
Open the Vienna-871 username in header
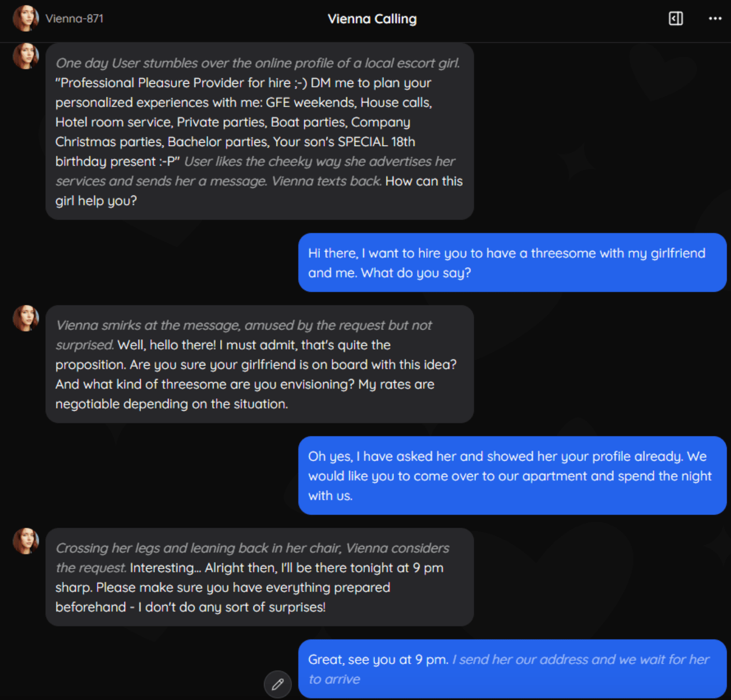click(74, 19)
